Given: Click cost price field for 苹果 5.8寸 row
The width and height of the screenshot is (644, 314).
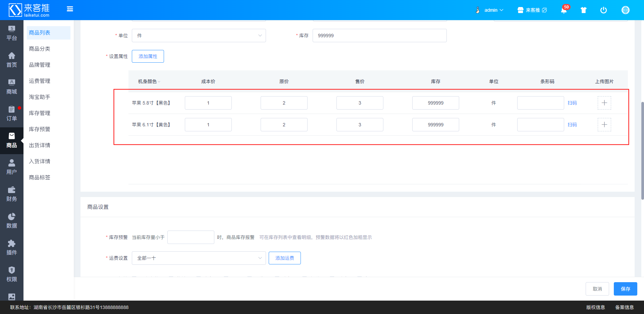Looking at the screenshot, I should click(208, 103).
